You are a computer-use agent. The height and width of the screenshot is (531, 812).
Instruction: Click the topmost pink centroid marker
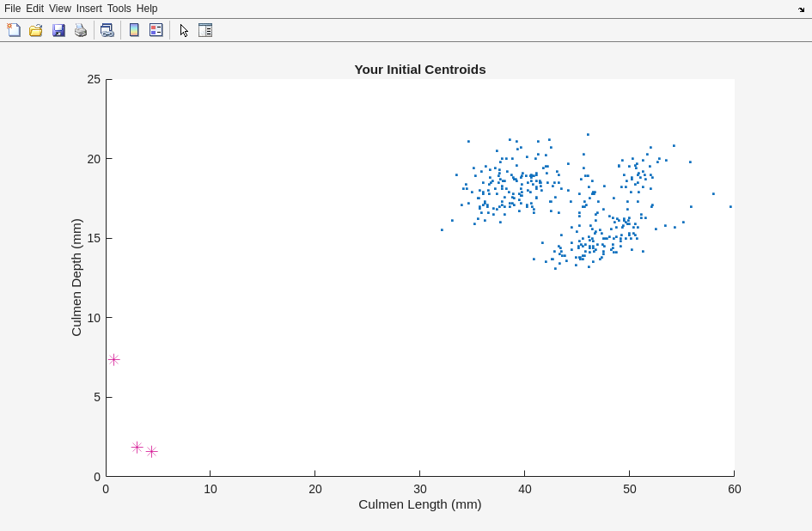[x=113, y=360]
